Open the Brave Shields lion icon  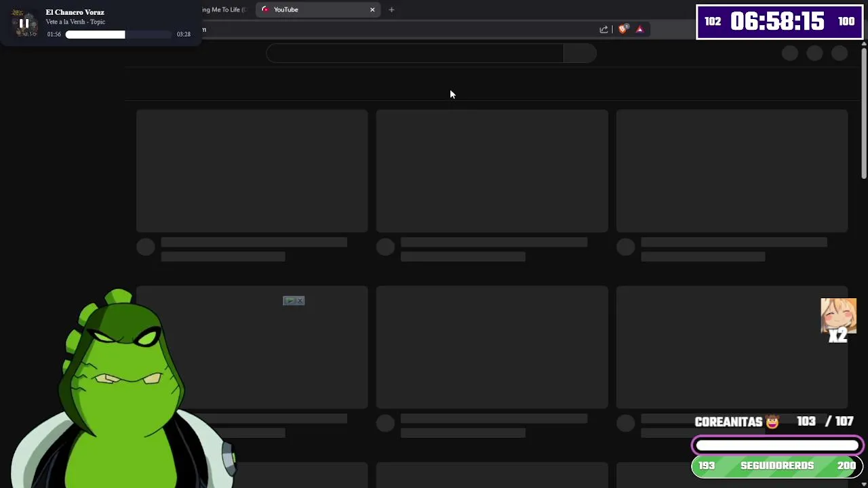(623, 28)
